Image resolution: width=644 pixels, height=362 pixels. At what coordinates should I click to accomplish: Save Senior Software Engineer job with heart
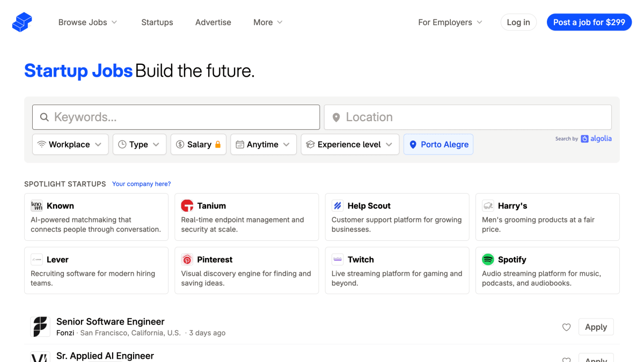pyautogui.click(x=566, y=327)
